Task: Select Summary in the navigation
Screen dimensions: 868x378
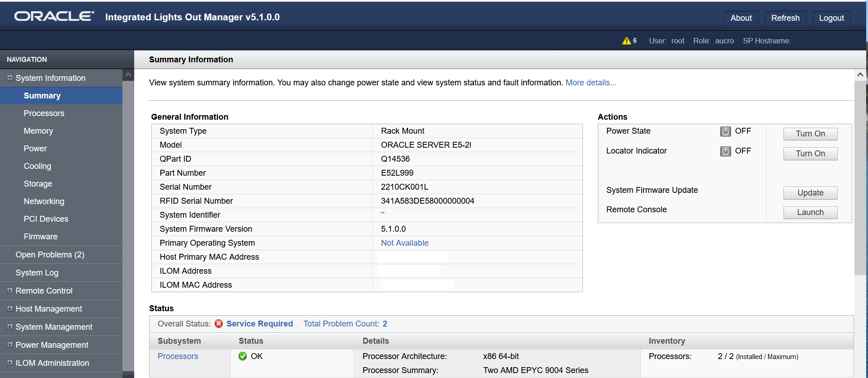Action: point(61,96)
